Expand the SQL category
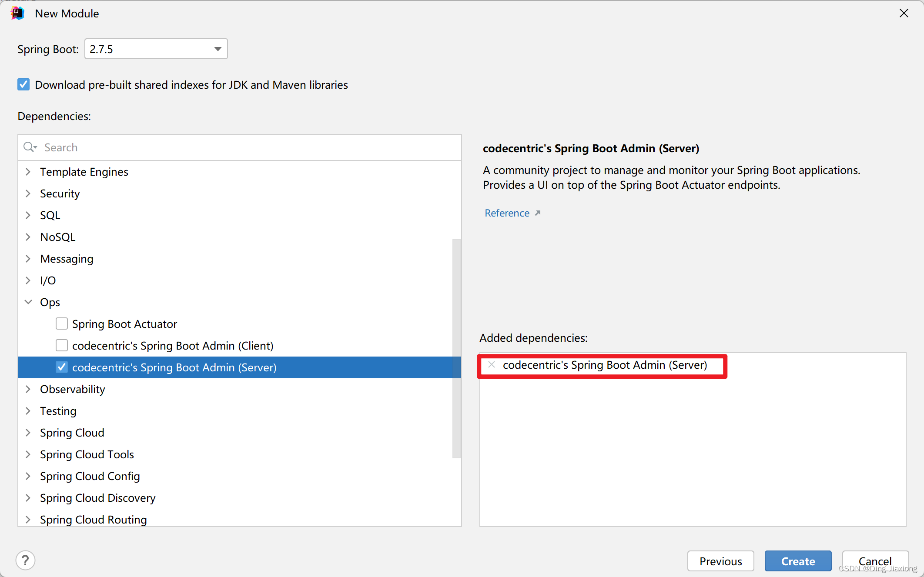This screenshot has width=924, height=577. click(28, 215)
